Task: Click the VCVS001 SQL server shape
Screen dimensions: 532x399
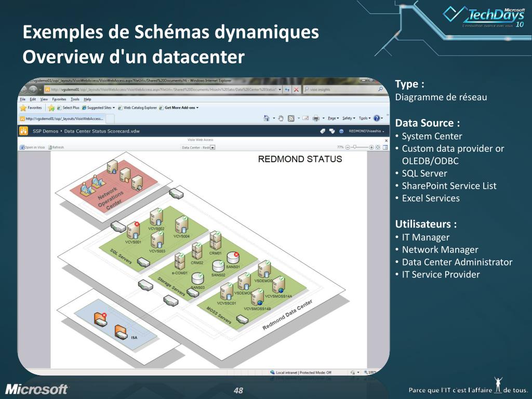Action: coord(134,231)
